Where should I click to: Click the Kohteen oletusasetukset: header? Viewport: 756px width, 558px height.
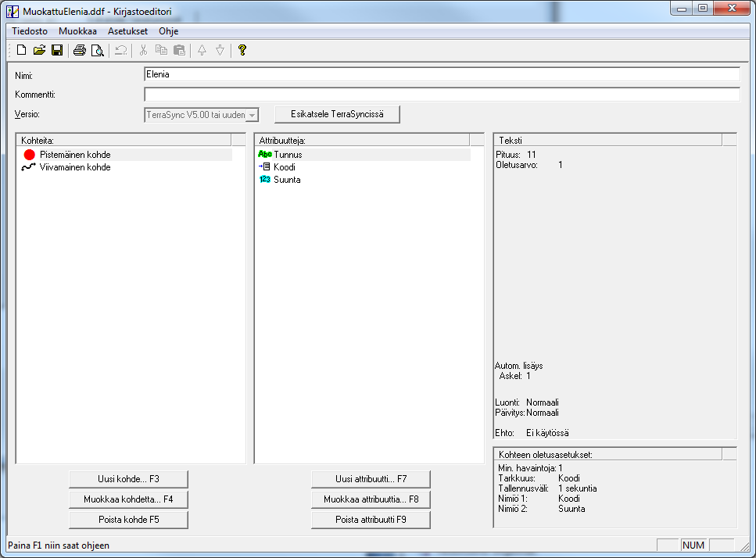[608, 454]
